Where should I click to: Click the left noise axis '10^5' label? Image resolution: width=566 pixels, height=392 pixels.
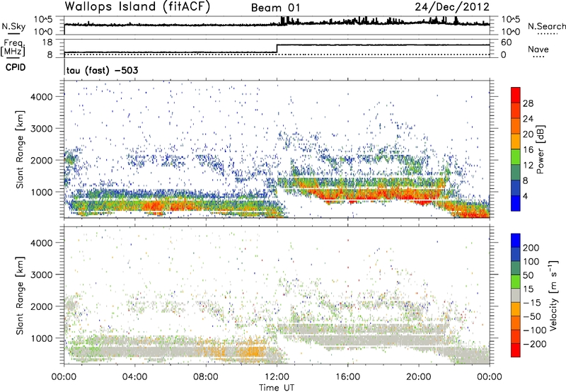44,20
